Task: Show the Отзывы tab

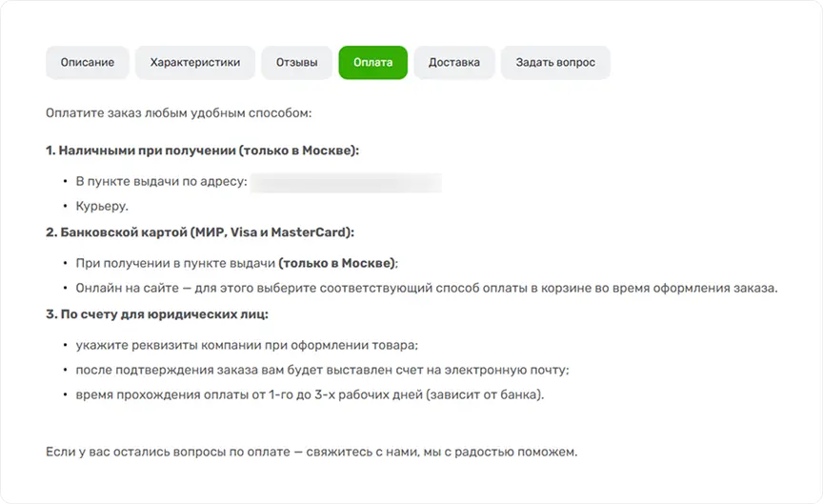Action: [297, 63]
